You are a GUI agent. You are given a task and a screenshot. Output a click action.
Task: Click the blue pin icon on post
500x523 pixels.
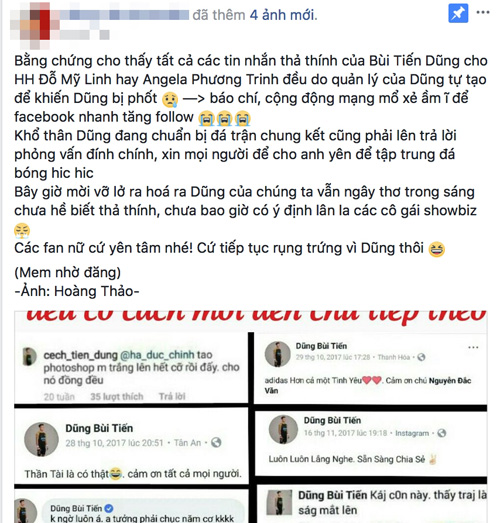pos(458,13)
